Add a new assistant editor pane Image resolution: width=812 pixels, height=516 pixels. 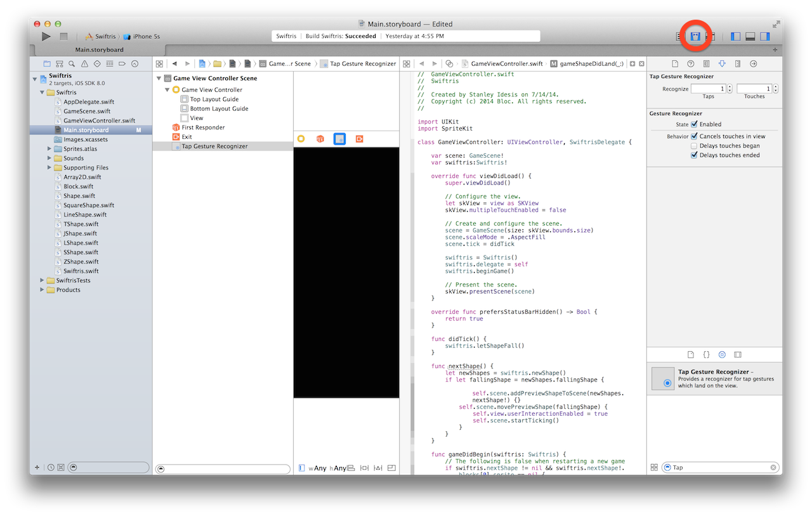632,64
